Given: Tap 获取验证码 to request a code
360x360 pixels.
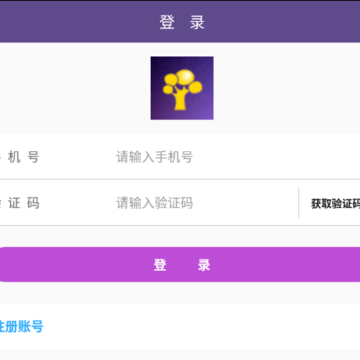Looking at the screenshot, I should pos(335,203).
